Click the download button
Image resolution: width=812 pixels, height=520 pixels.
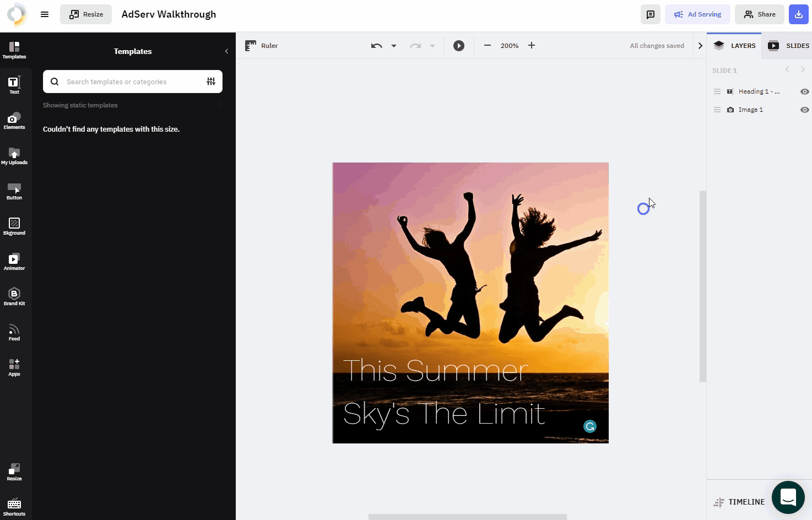(799, 14)
